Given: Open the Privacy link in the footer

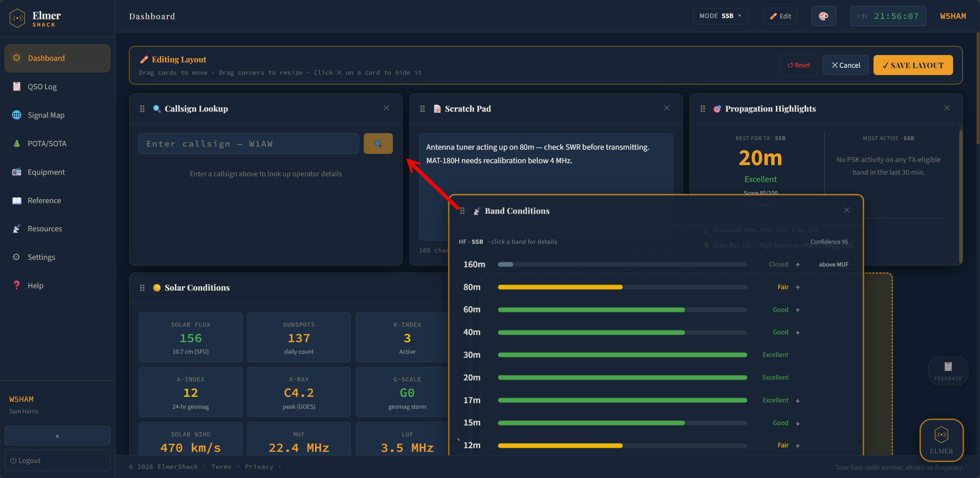Looking at the screenshot, I should click(x=259, y=466).
